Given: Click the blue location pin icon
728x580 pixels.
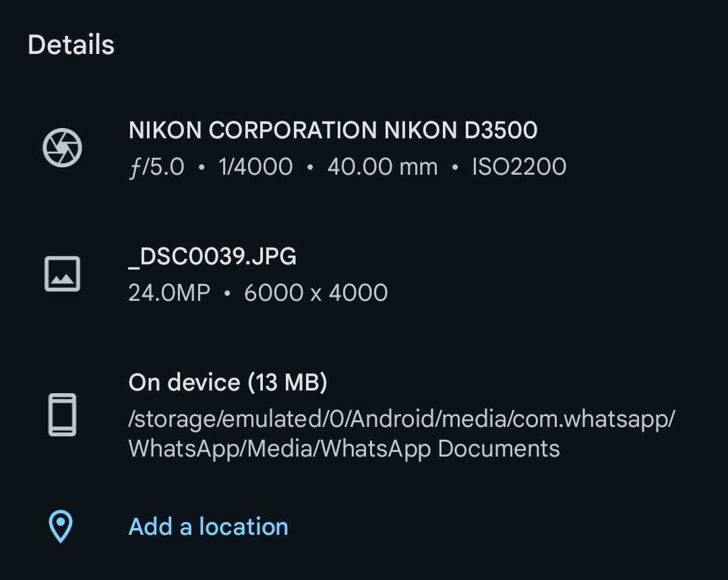Looking at the screenshot, I should (61, 527).
